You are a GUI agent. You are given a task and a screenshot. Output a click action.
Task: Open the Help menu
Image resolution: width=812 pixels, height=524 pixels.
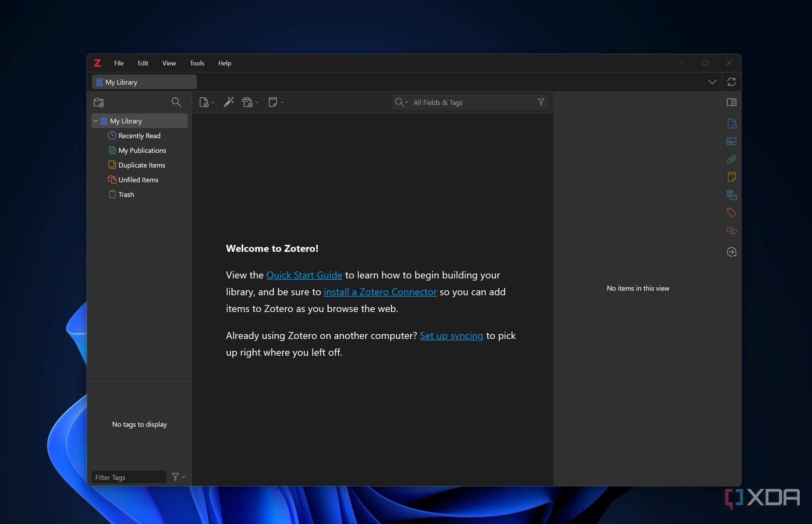click(x=225, y=63)
